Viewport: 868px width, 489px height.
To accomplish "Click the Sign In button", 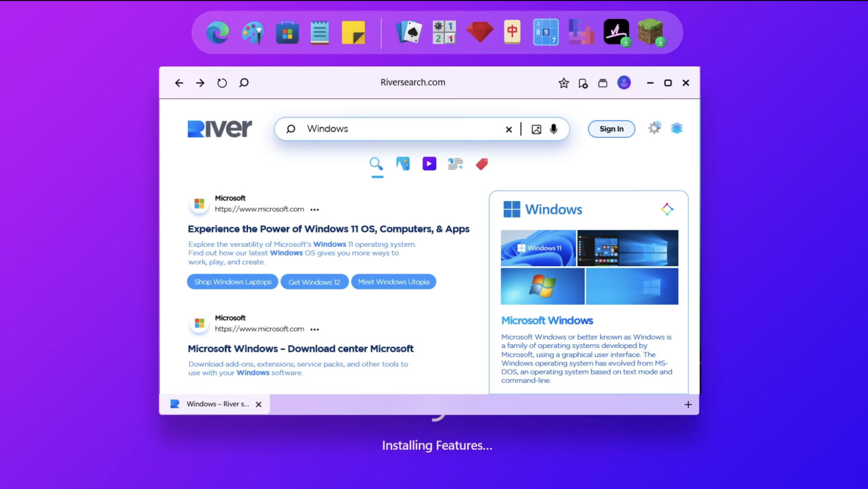I will [611, 129].
